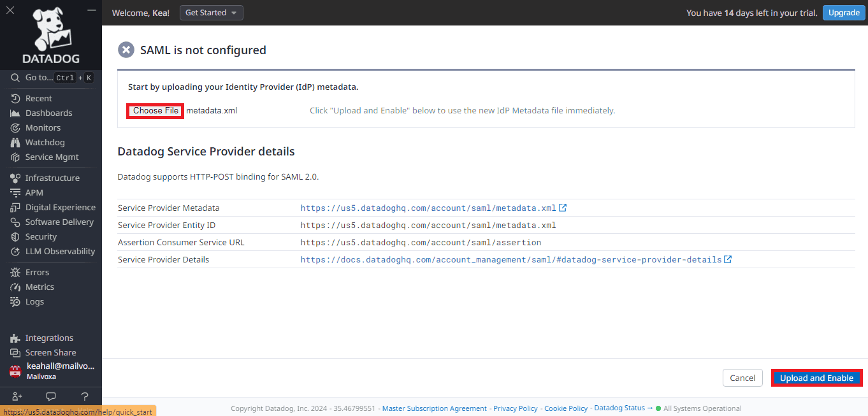868x416 pixels.
Task: Open the chat bubble icon
Action: click(x=51, y=396)
